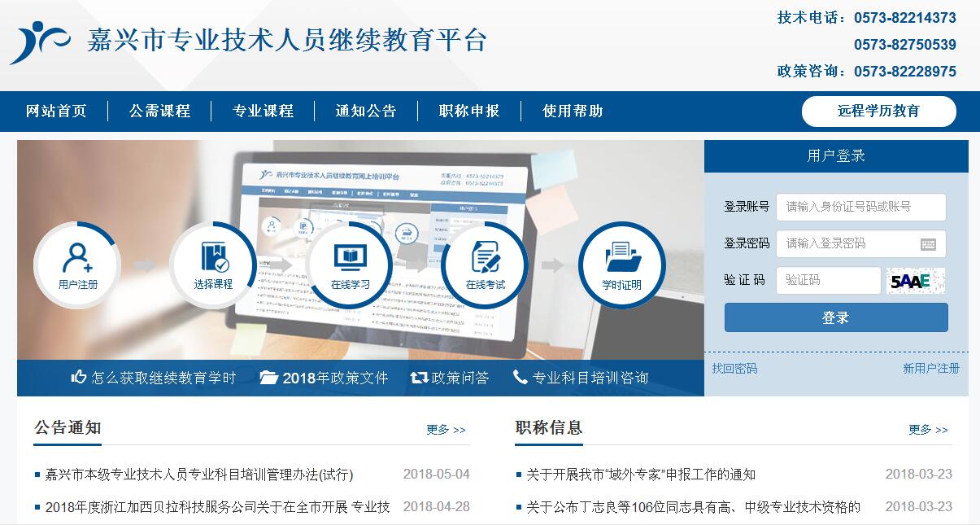Click the 选择课程 course selection icon

[213, 265]
